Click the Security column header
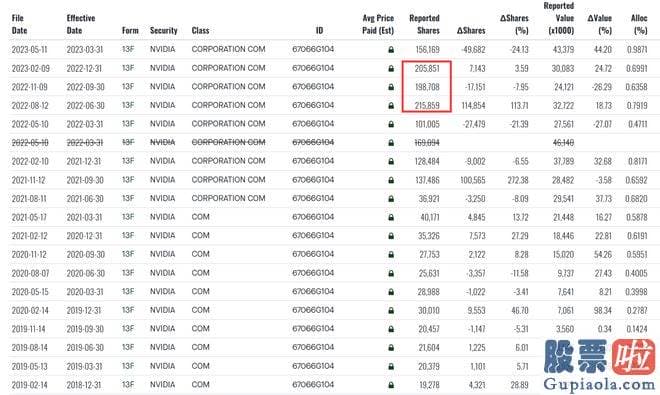The width and height of the screenshot is (660, 395). pyautogui.click(x=164, y=30)
